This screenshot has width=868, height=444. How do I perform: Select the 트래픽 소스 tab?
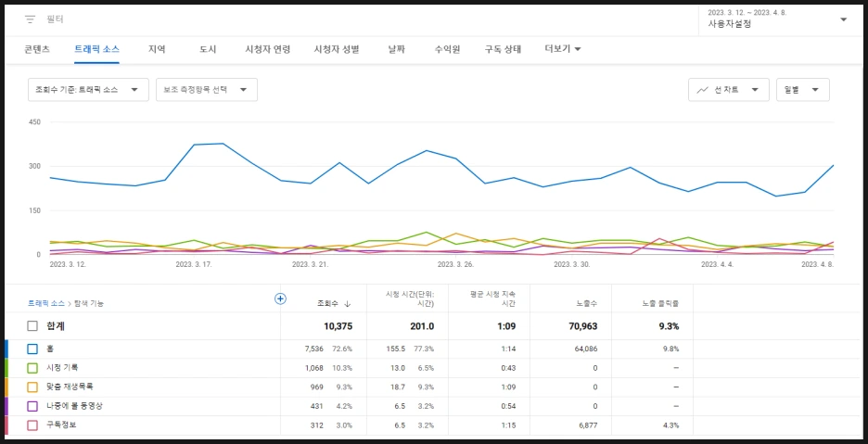[96, 49]
